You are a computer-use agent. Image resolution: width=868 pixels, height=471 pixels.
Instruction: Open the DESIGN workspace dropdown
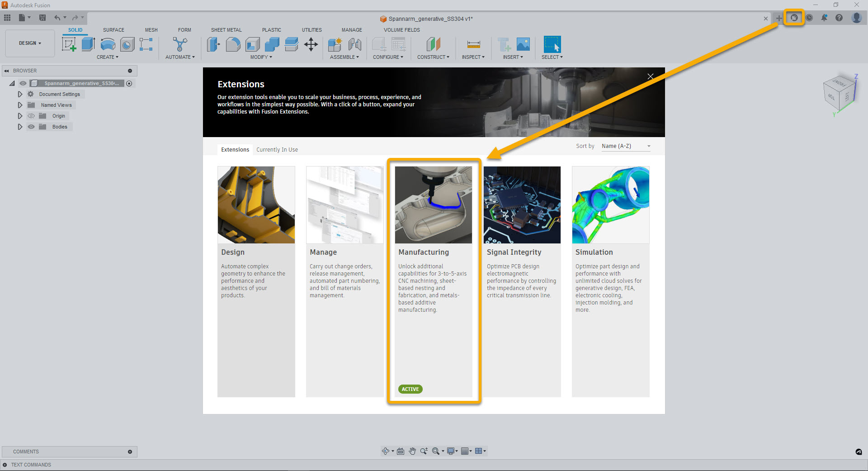coord(30,43)
